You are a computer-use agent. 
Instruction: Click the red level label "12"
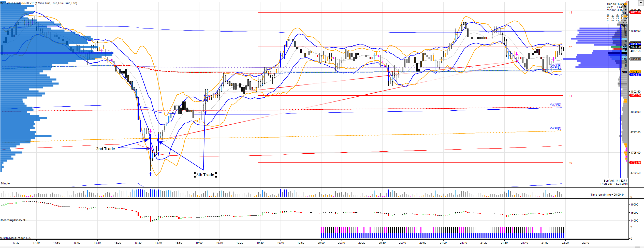(x=570, y=47)
